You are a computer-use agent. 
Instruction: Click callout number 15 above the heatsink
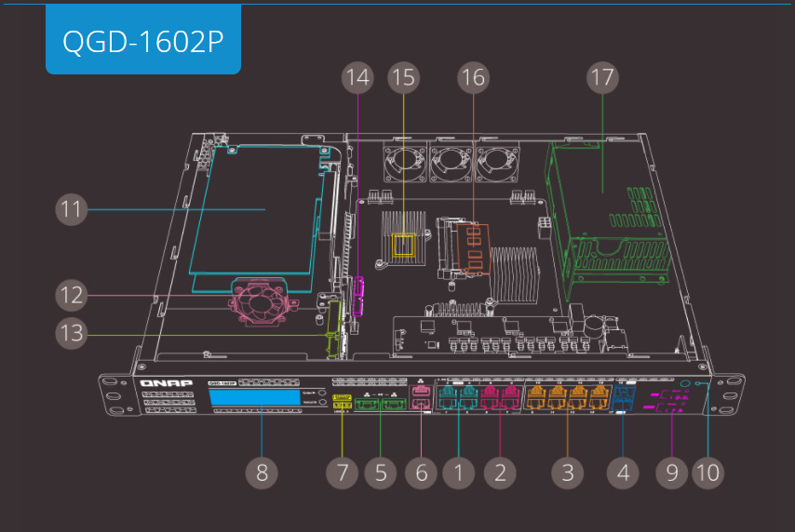tap(402, 77)
